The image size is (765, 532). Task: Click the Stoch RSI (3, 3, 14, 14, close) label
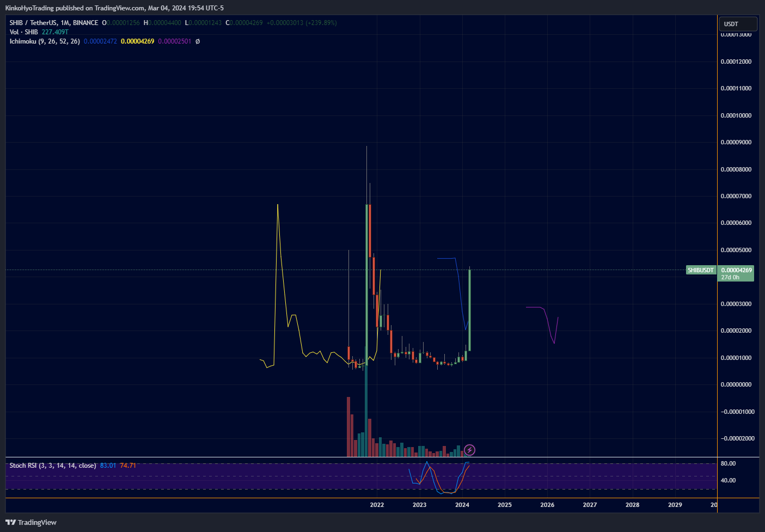pos(53,466)
